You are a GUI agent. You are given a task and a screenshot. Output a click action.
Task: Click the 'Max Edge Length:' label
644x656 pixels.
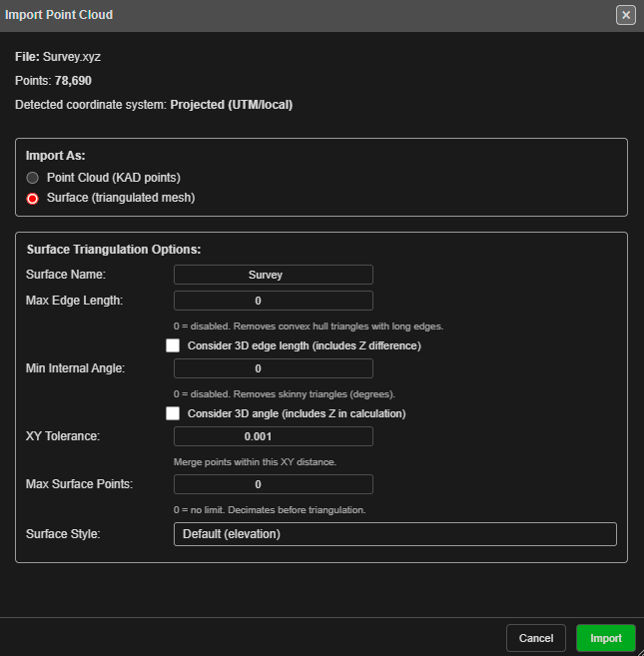pos(75,301)
